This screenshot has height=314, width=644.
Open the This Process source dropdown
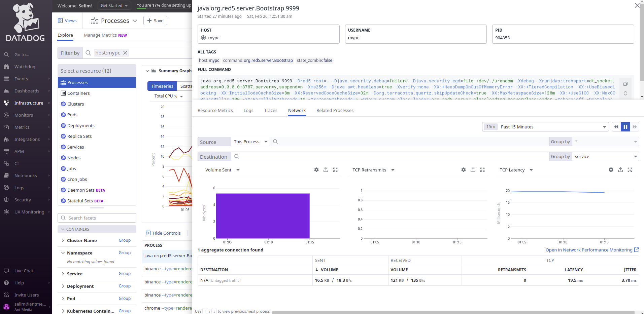[x=250, y=142]
